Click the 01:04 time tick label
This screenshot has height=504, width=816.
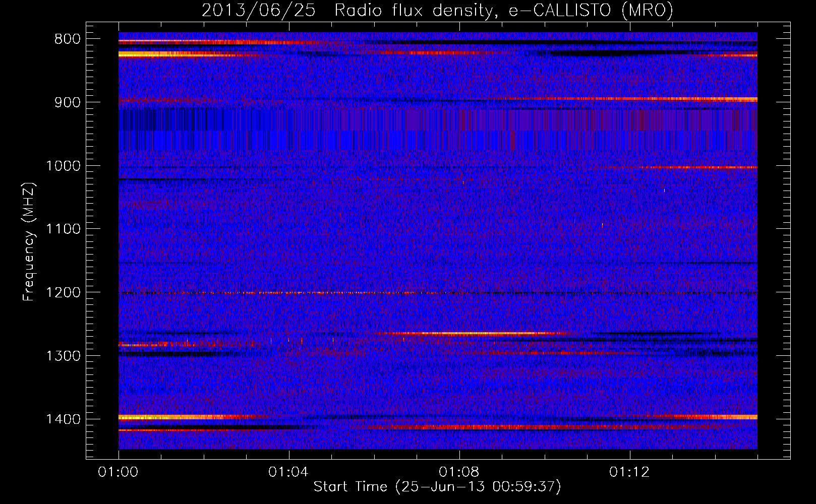(x=288, y=472)
